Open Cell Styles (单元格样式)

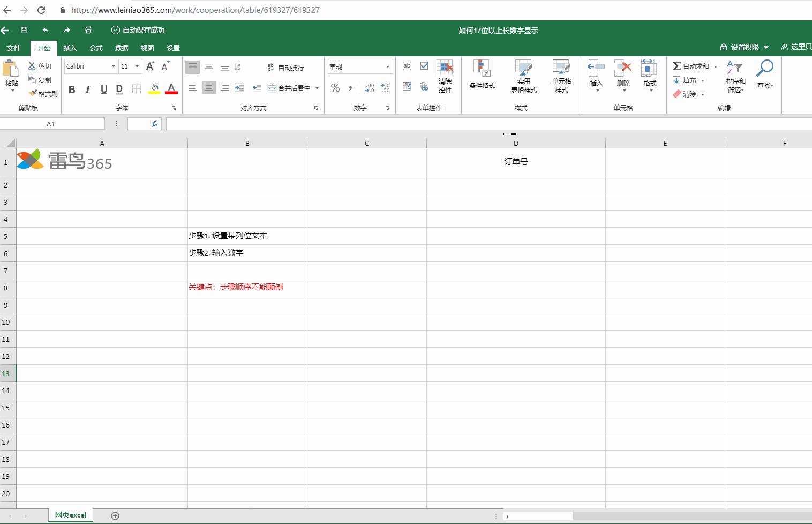(561, 77)
